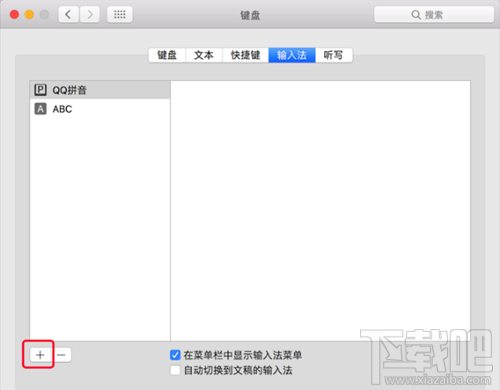This screenshot has width=500, height=390.
Task: Uncheck 在菜单栏中显示输入法菜单
Action: (175, 355)
